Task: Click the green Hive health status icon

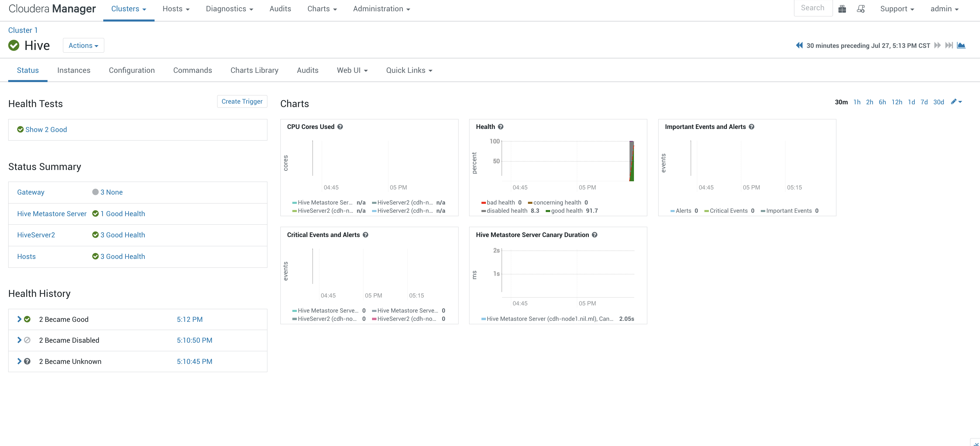Action: (x=14, y=45)
